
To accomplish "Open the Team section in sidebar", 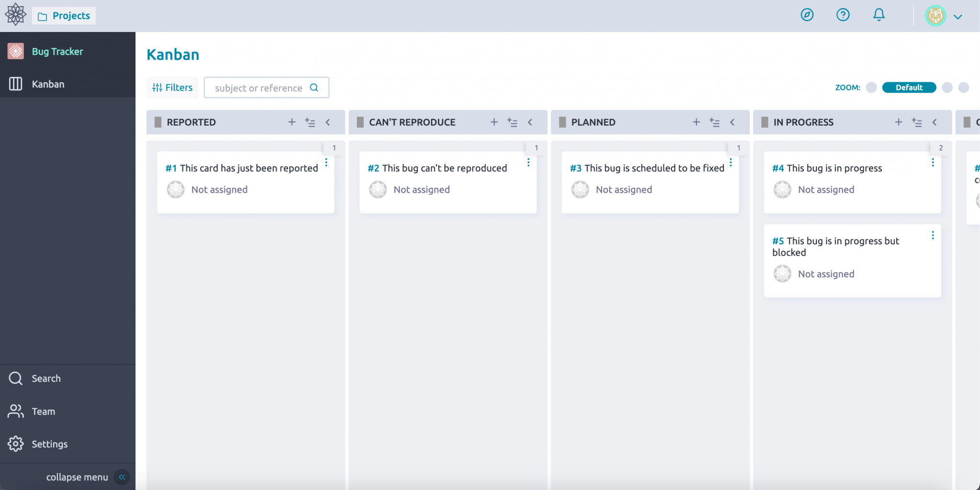I will point(43,411).
